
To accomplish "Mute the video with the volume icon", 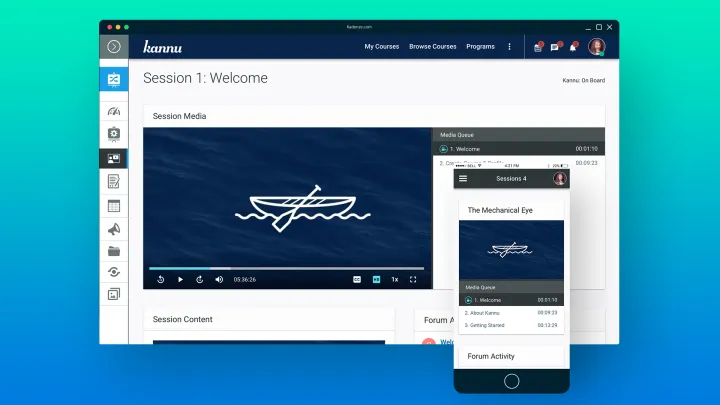I will click(219, 279).
